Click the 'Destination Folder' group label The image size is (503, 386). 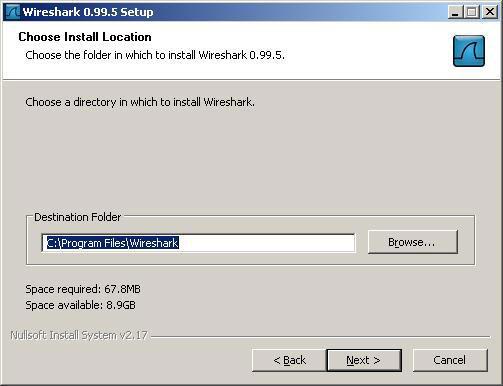click(78, 217)
